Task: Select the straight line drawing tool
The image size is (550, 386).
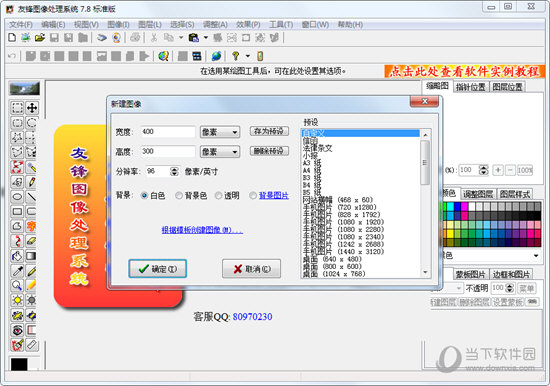Action: click(x=32, y=197)
